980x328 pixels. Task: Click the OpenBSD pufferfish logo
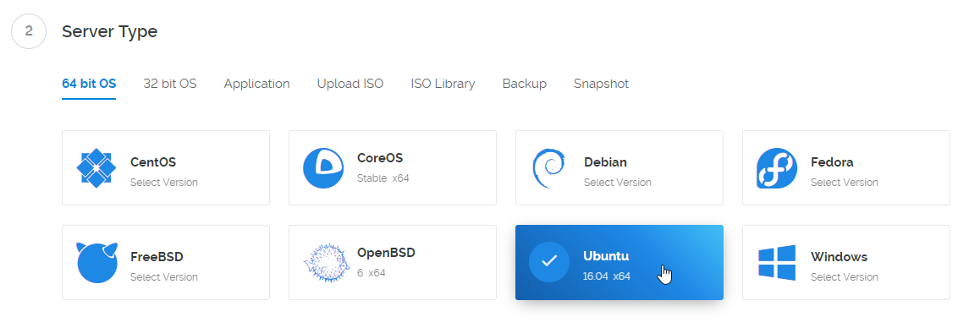tap(323, 263)
